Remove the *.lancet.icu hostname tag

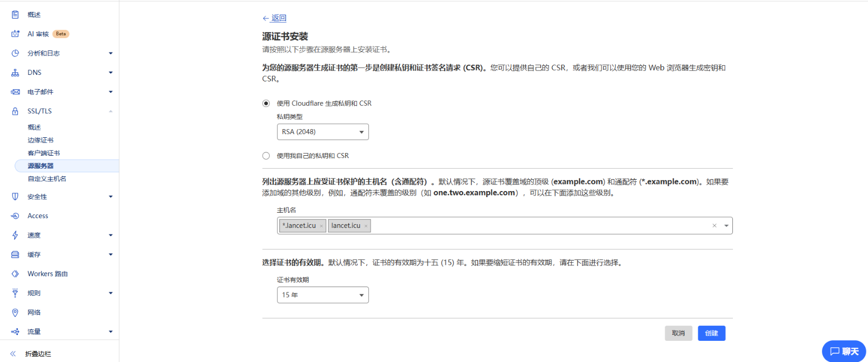[x=321, y=226]
